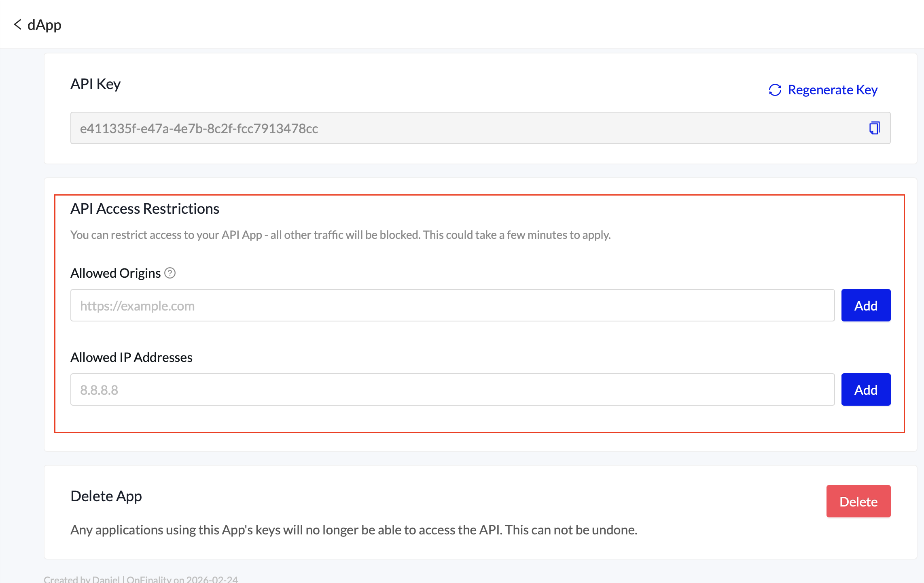The image size is (924, 583).
Task: Select the question mark icon after Allowed Origins
Action: [x=170, y=273]
